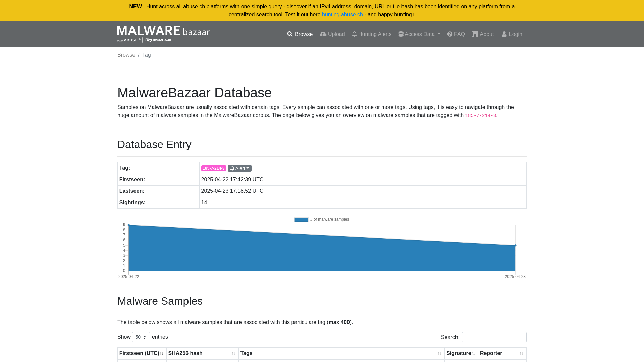
Task: Open the Browse menu item
Action: click(300, 34)
